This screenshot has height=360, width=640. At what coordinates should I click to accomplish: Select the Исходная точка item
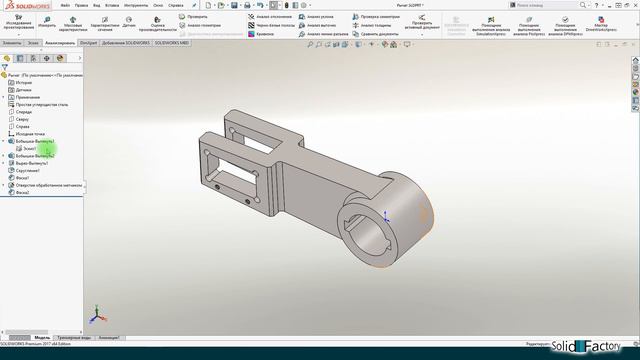(27, 134)
